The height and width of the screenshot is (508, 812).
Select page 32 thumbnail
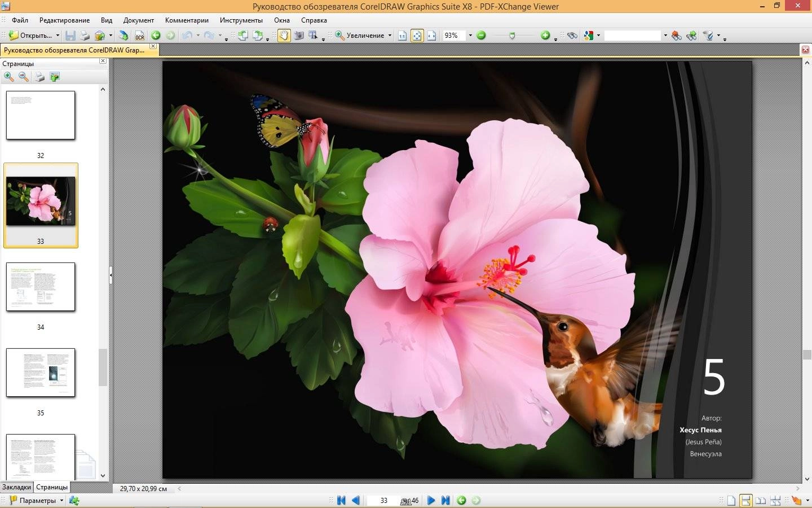[41, 115]
